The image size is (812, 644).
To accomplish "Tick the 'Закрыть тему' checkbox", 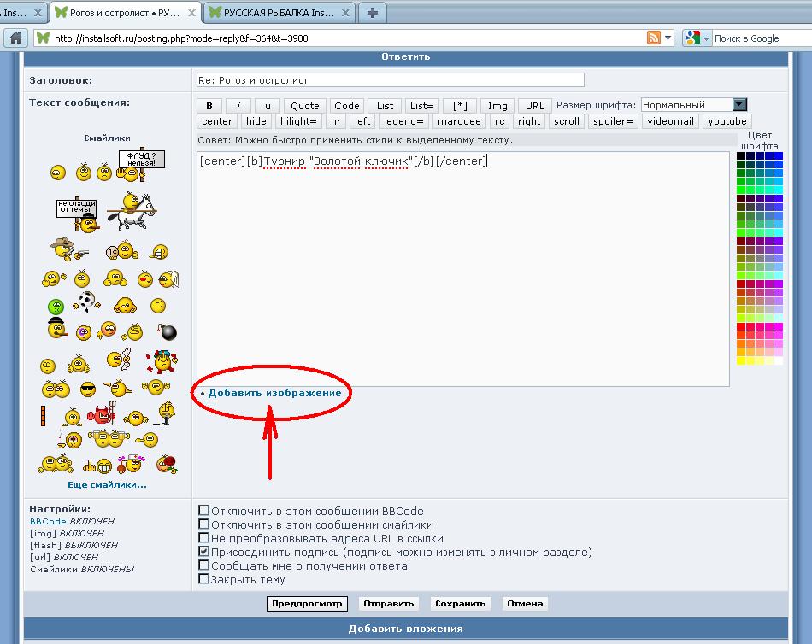I will [x=203, y=579].
